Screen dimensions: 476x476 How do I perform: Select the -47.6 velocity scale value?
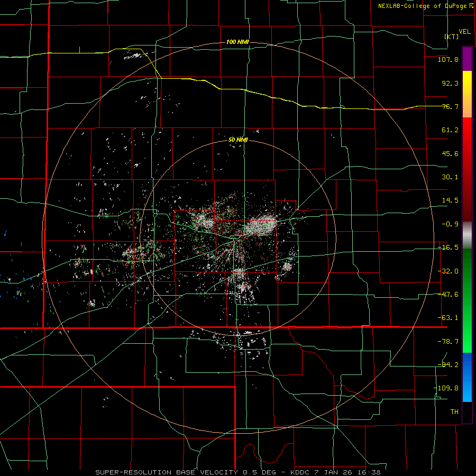(x=448, y=295)
